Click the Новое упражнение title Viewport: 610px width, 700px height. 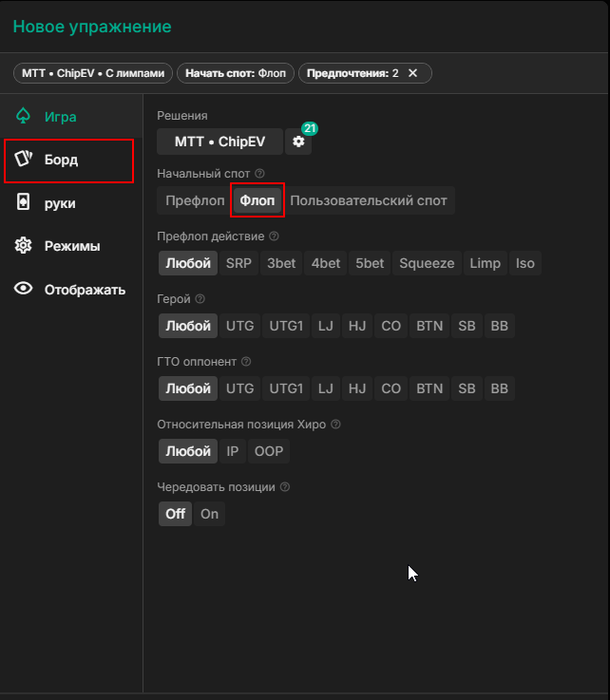point(92,27)
